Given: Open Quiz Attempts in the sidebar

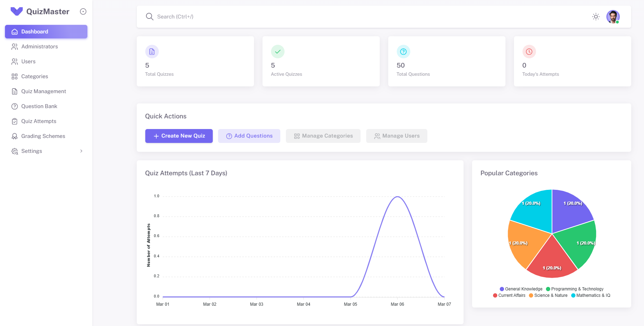Looking at the screenshot, I should coord(46,121).
